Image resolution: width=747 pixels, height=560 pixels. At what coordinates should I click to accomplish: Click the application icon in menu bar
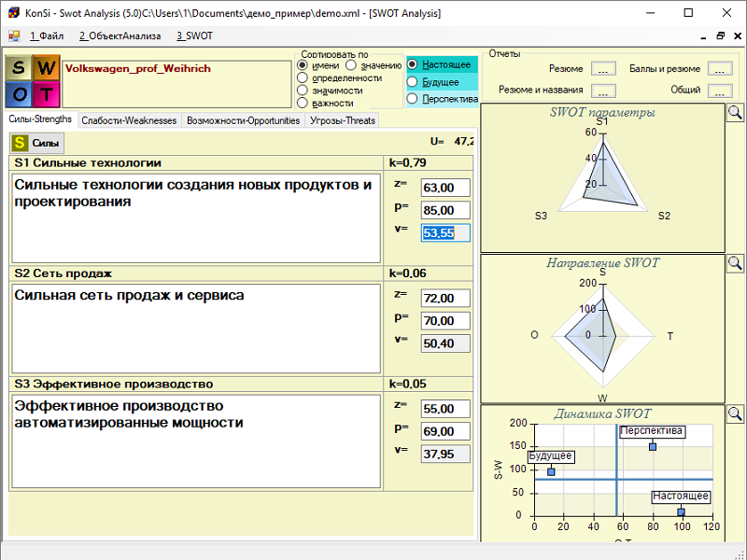tap(14, 35)
